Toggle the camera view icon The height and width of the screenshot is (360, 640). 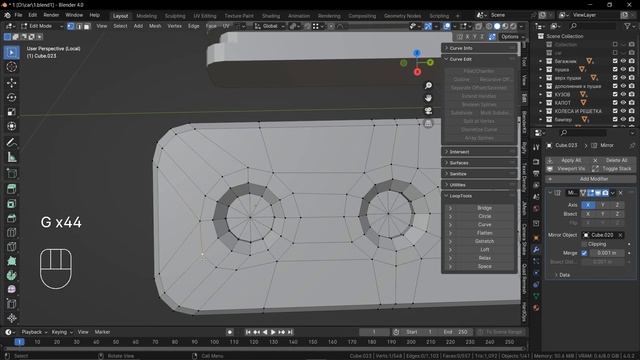(x=428, y=111)
